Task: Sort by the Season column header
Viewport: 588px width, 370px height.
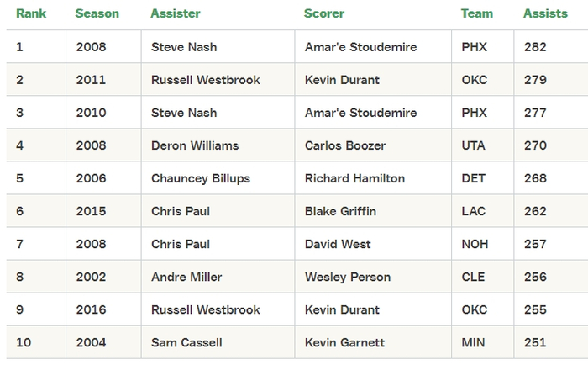Action: 97,13
